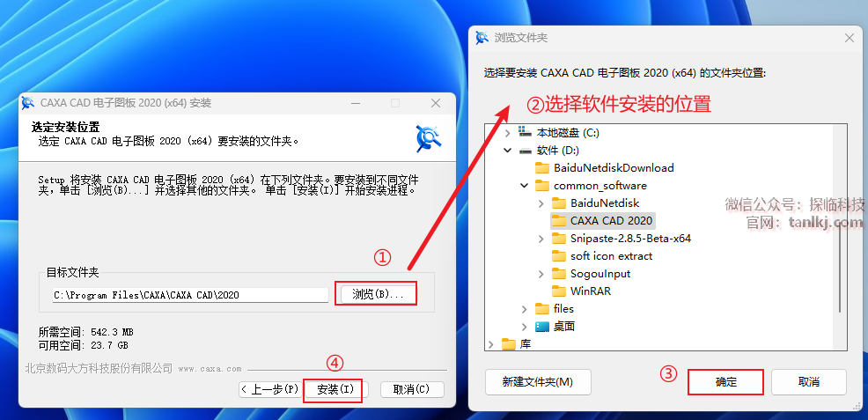Click the CAXA CAD 2020 folder icon

559,221
